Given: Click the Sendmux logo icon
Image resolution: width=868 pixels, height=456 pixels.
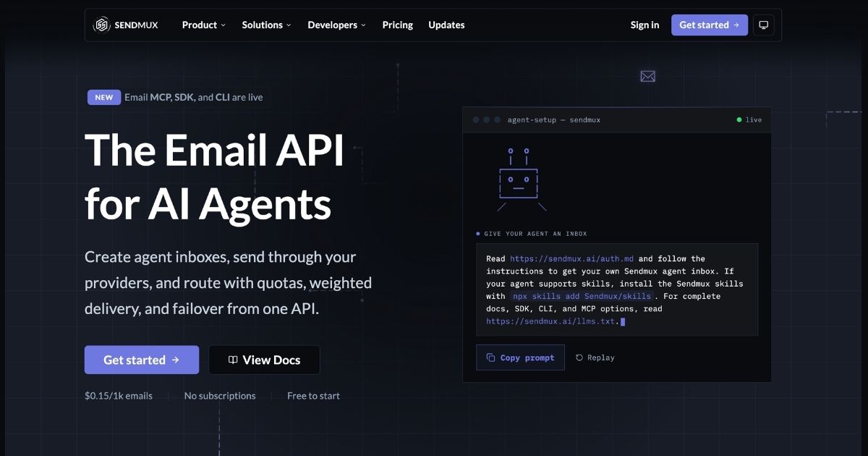Looking at the screenshot, I should tap(102, 25).
